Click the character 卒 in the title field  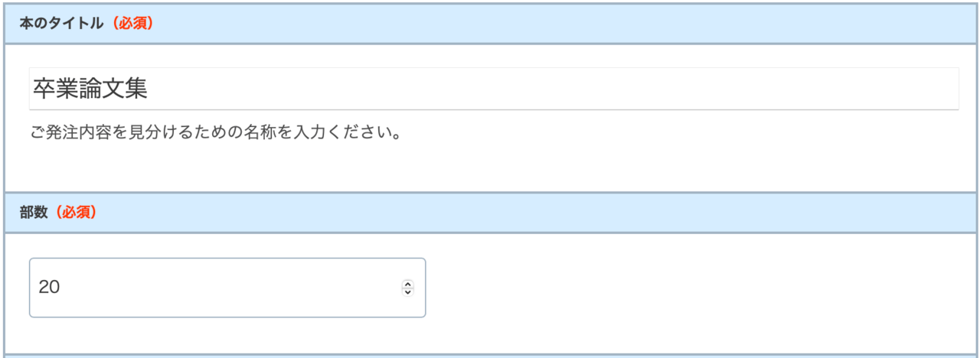point(44,89)
